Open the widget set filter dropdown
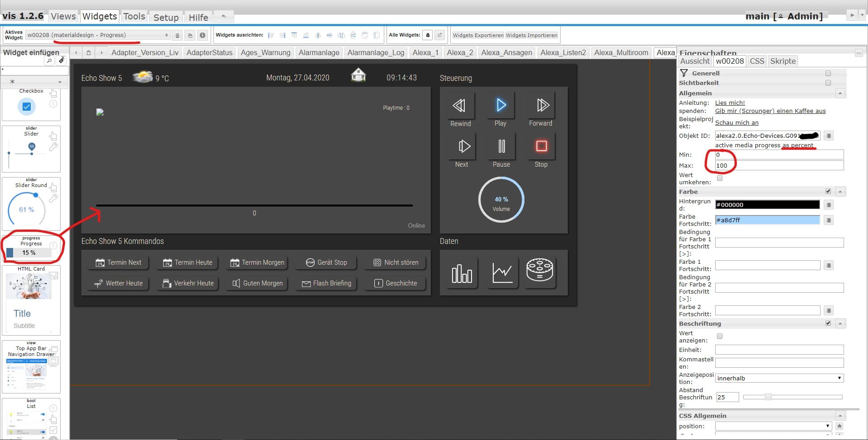The height and width of the screenshot is (440, 868). click(35, 82)
